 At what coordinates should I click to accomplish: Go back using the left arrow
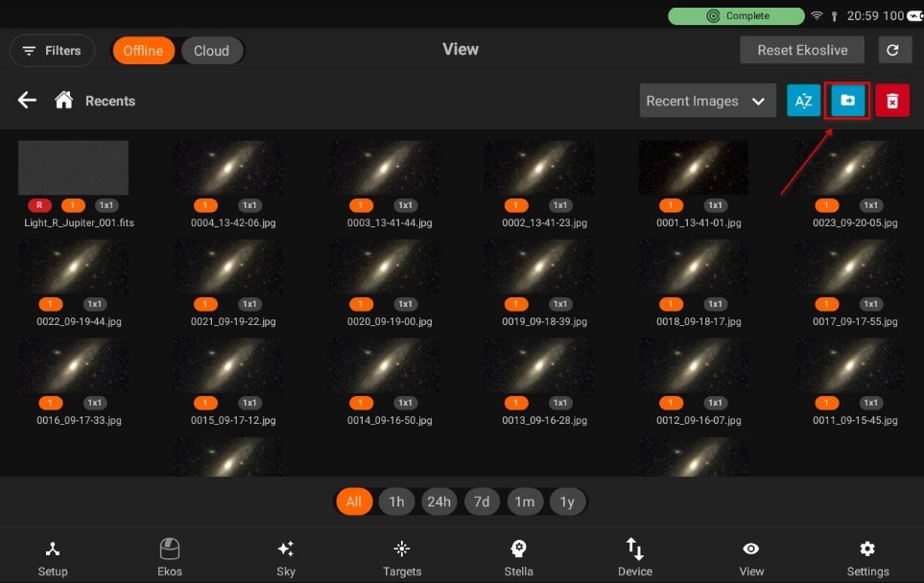[x=27, y=100]
